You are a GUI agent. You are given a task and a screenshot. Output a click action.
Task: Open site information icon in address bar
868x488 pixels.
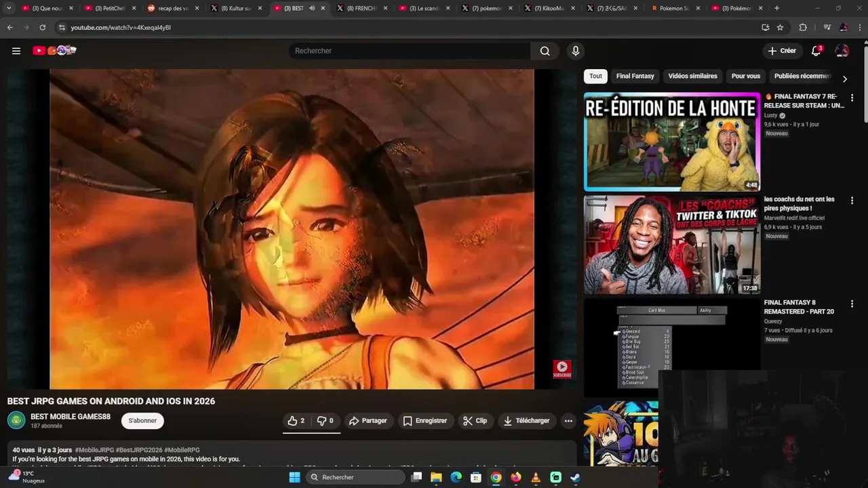pos(62,28)
